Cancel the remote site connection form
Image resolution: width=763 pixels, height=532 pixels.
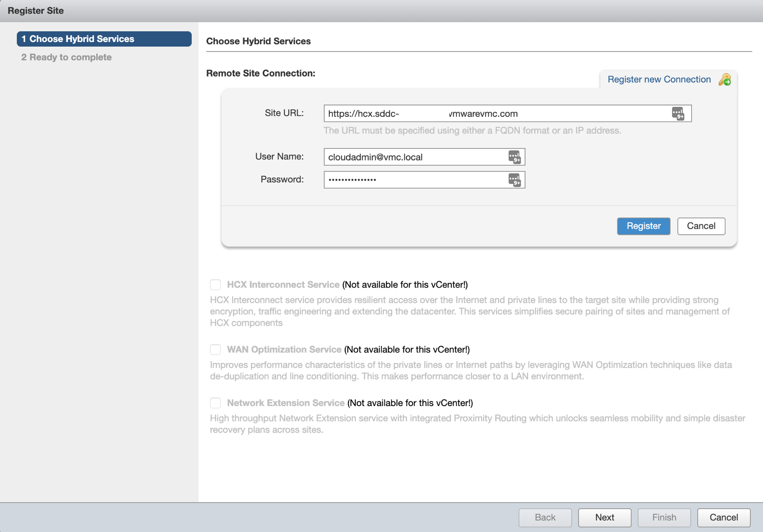click(701, 226)
